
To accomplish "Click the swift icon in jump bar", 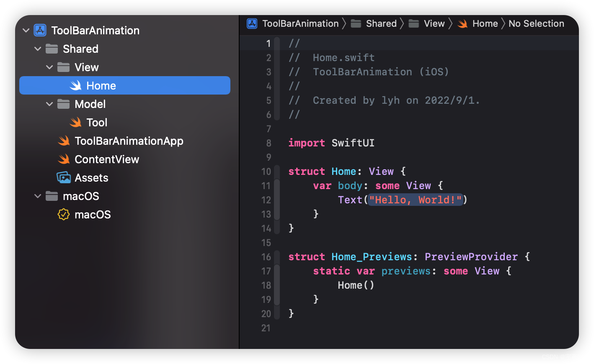I will coord(462,24).
